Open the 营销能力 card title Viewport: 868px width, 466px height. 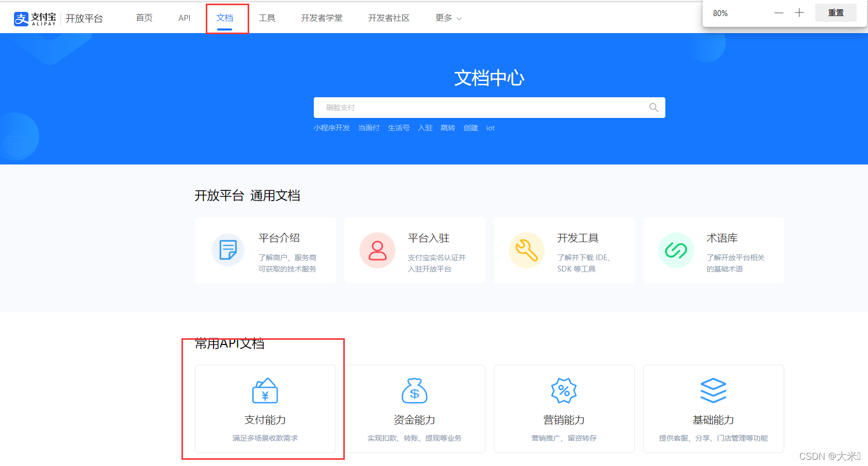tap(564, 420)
